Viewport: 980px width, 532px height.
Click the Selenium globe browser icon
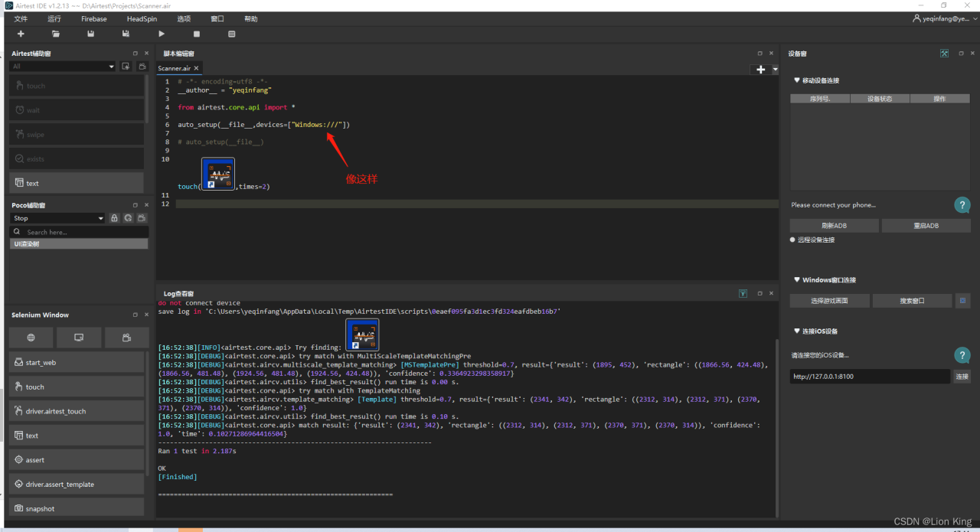[31, 338]
